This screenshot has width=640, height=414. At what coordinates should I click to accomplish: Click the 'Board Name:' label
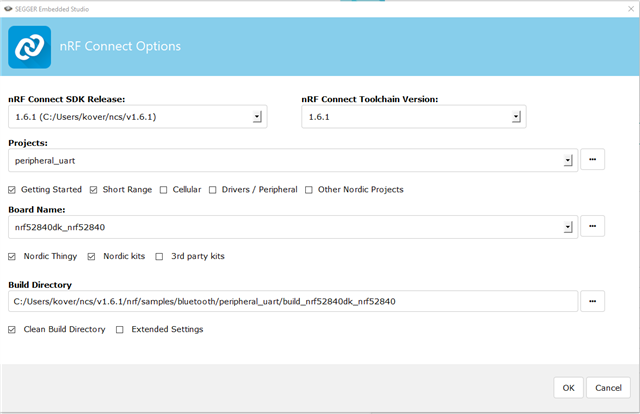point(37,210)
